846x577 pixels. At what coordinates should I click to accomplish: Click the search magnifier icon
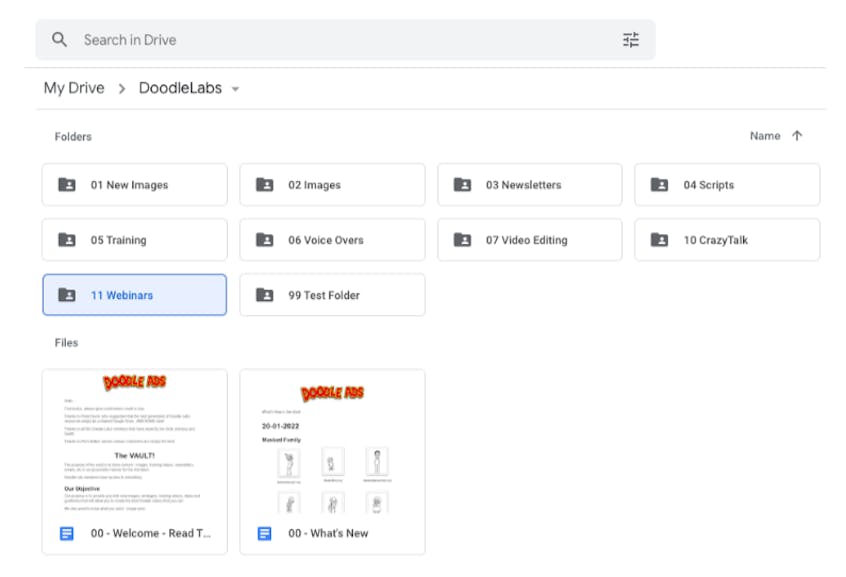click(60, 40)
